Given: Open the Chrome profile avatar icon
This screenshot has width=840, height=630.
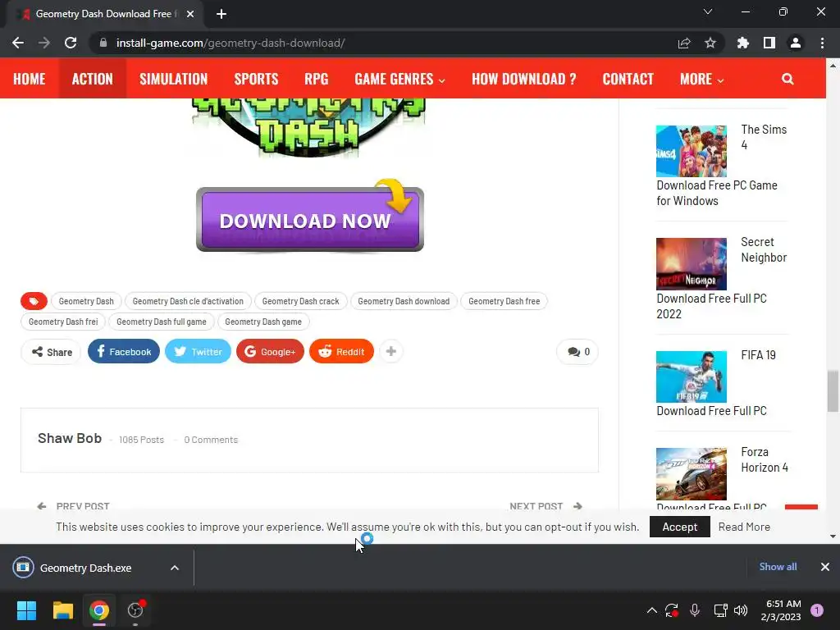Looking at the screenshot, I should 796,43.
